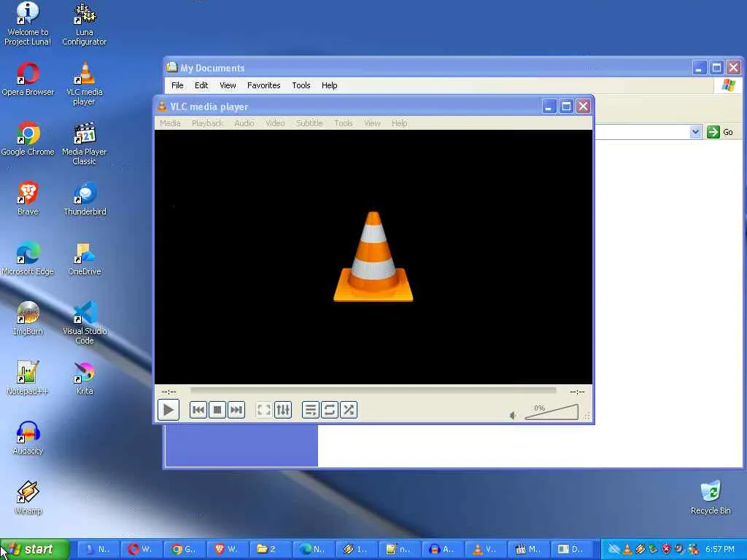747x560 pixels.
Task: Click the system tray clock 6:57 PM
Action: [x=720, y=549]
